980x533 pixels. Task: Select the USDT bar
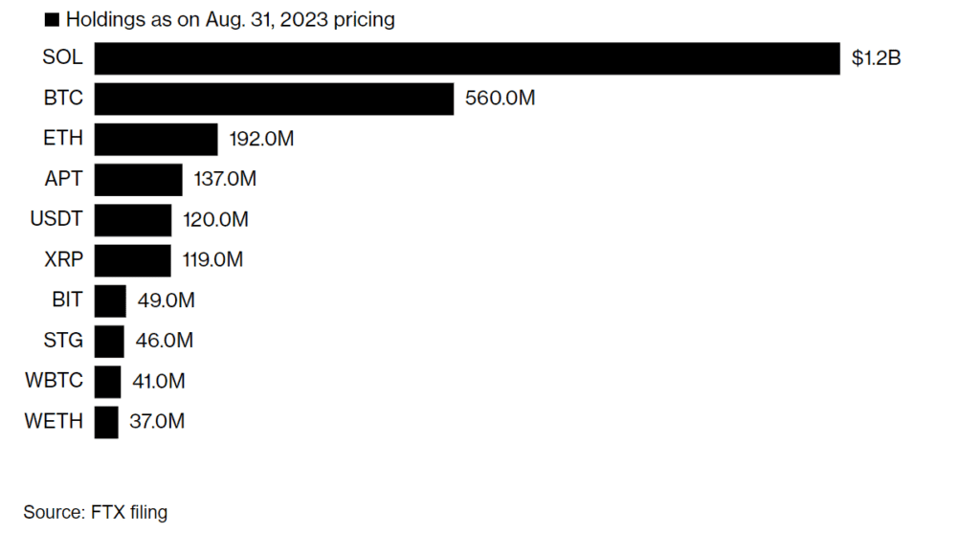(x=133, y=220)
